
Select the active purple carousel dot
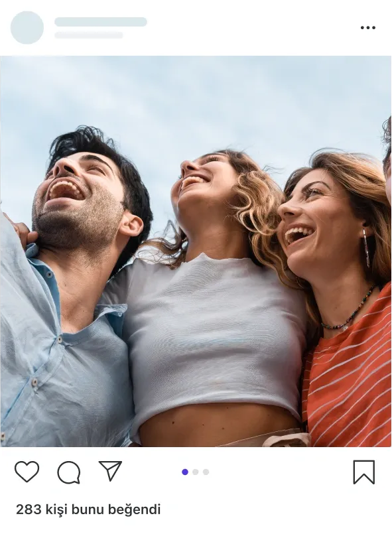185,472
